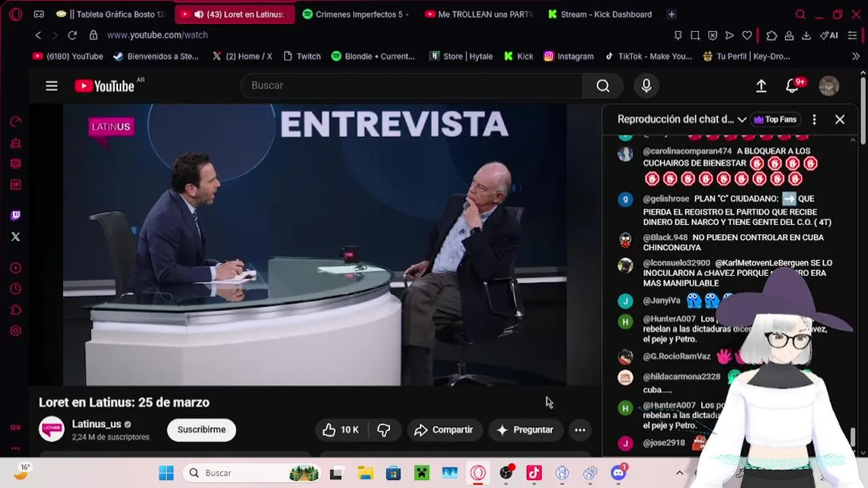The width and height of the screenshot is (868, 488).
Task: Open X icon in Opera sidebar
Action: [x=16, y=237]
